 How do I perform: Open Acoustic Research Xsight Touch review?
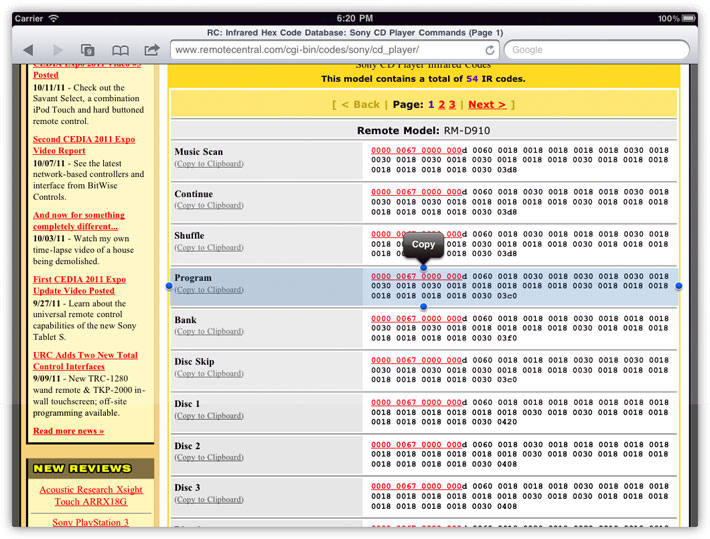pos(91,496)
